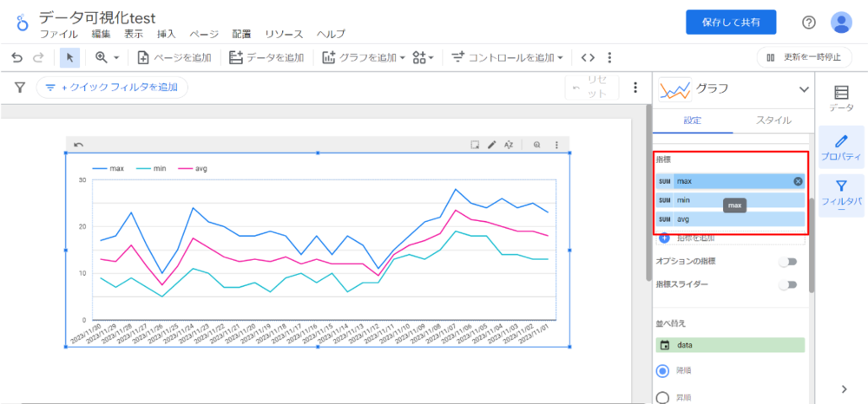Click SUM aggregation on avg metric
Screen dimensions: 868x404
pyautogui.click(x=665, y=218)
